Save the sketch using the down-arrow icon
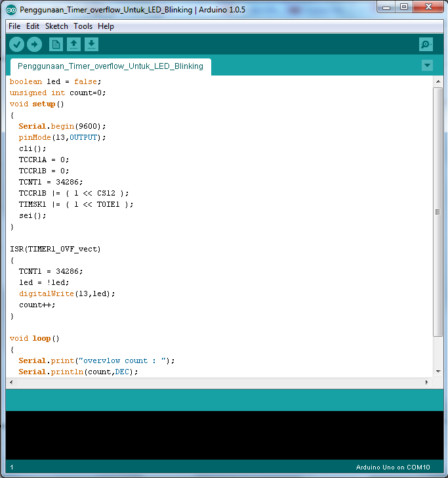448x478 pixels. coord(91,45)
